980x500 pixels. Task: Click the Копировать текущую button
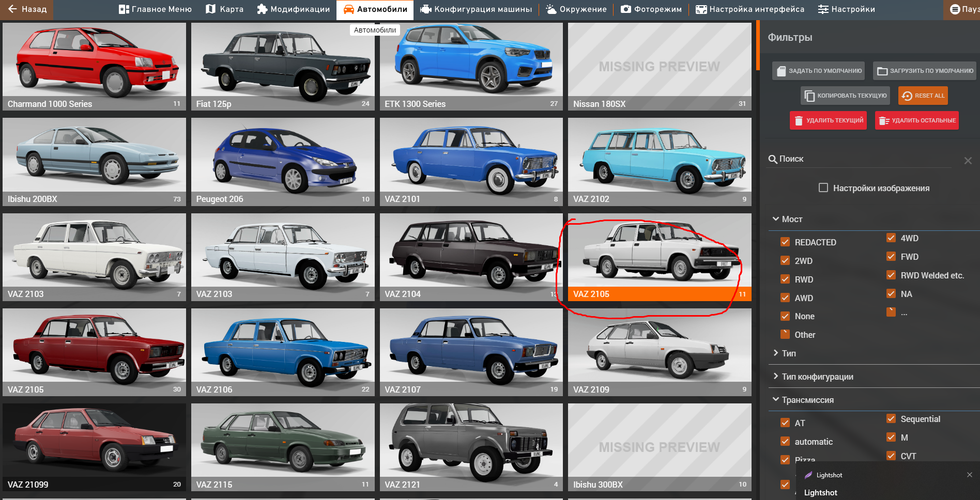[845, 96]
